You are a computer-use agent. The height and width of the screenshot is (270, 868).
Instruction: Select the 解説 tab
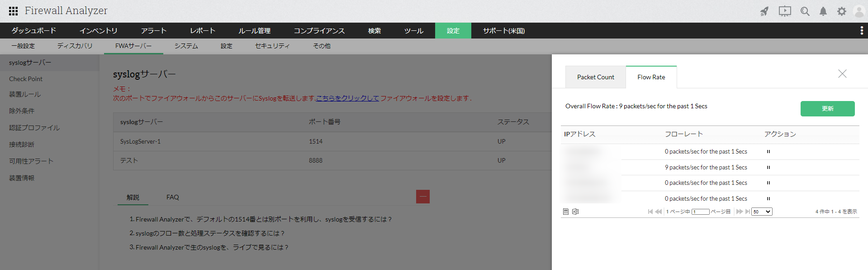pos(133,197)
